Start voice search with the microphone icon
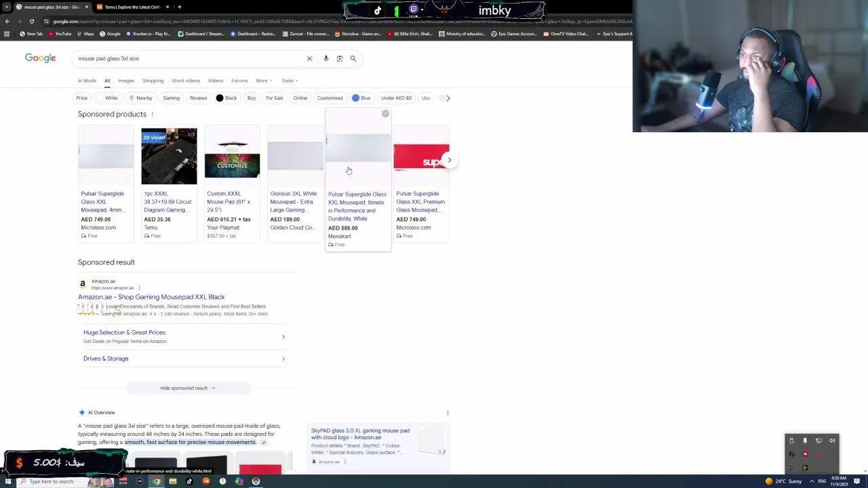868x488 pixels. tap(326, 58)
